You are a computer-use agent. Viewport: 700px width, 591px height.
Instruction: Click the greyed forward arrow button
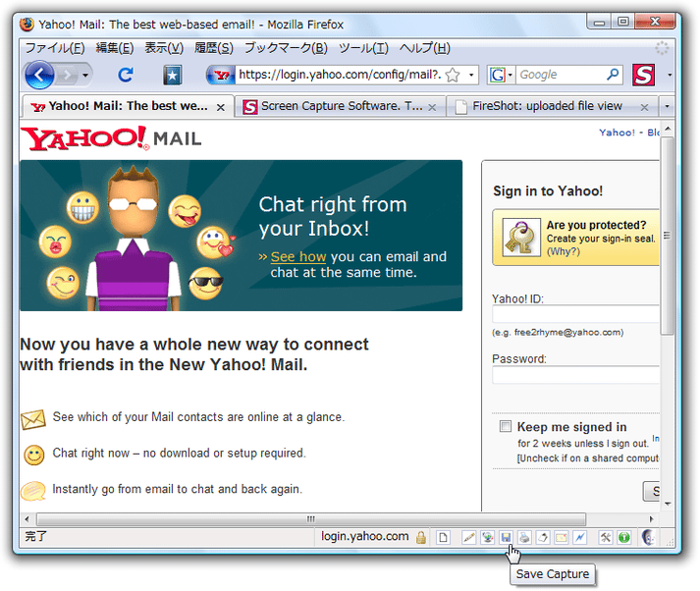pos(67,75)
